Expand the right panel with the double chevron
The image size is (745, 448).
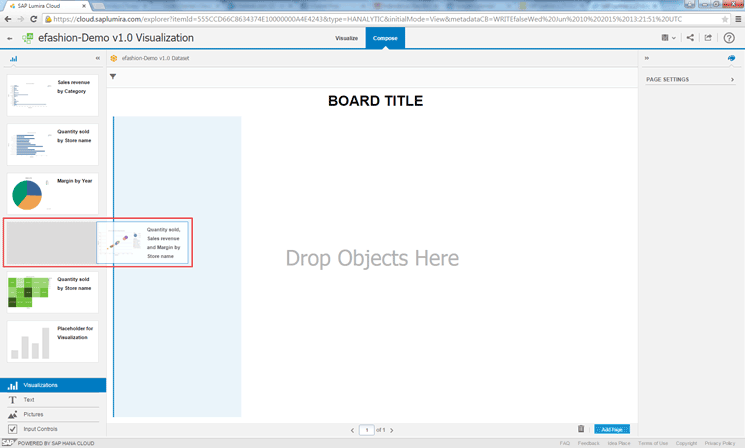[x=647, y=58]
